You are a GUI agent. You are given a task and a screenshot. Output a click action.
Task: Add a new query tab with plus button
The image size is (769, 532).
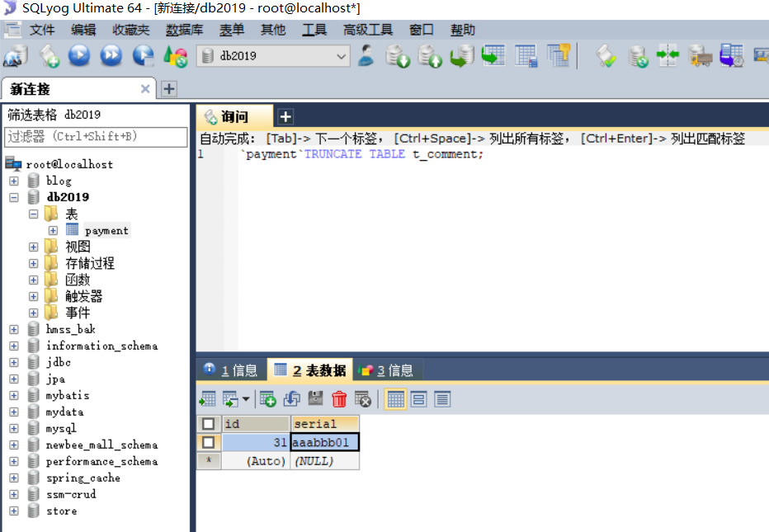click(285, 116)
